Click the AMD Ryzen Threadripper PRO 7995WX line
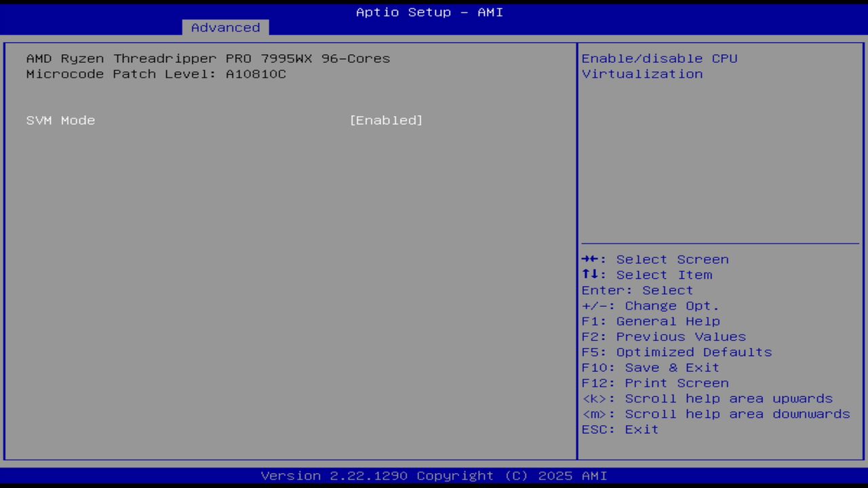This screenshot has height=488, width=868. click(x=208, y=59)
